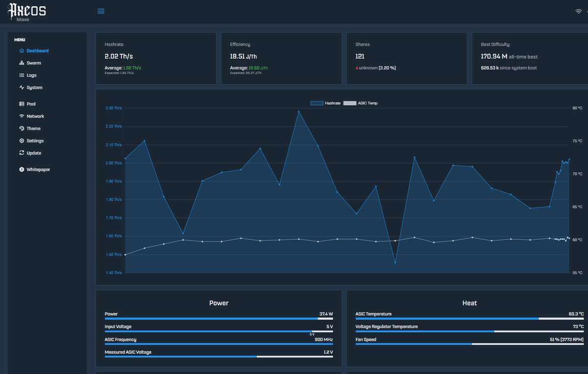The width and height of the screenshot is (588, 374).
Task: Click the Update refresh icon
Action: click(x=22, y=153)
